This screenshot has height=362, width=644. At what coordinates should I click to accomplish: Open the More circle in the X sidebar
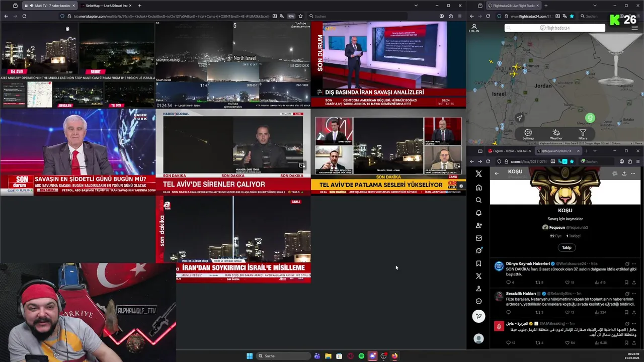tap(478, 301)
